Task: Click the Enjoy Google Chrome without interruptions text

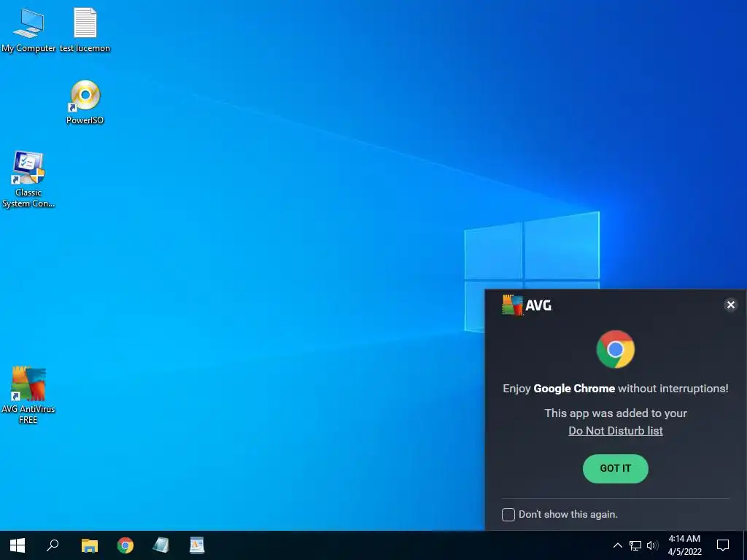Action: point(616,389)
